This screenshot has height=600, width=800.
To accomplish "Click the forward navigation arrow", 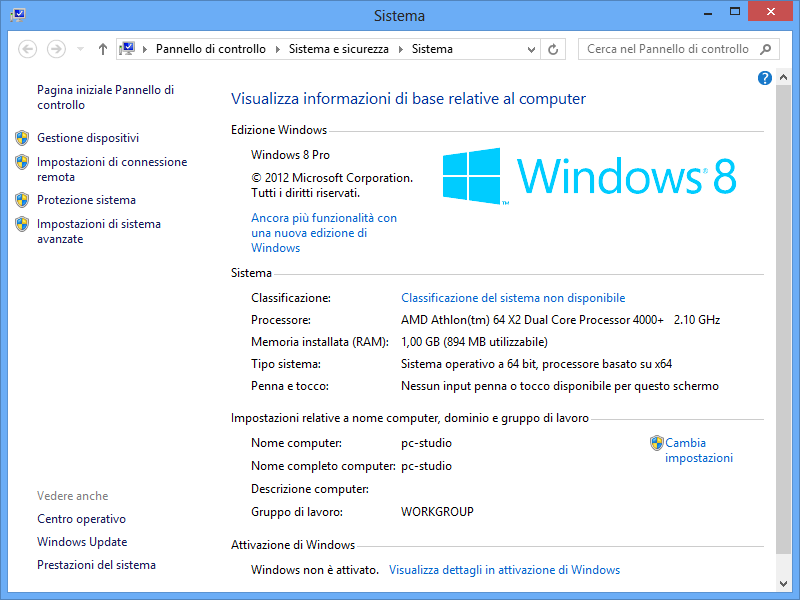I will click(56, 49).
